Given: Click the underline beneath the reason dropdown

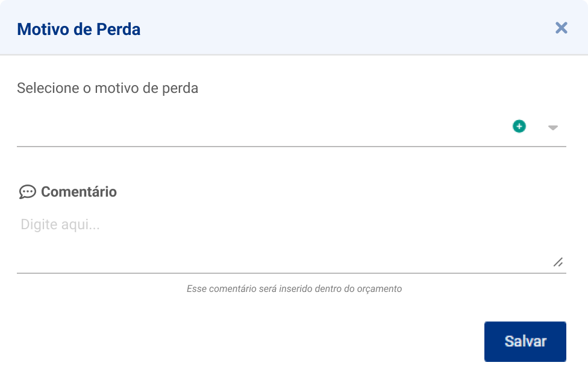Looking at the screenshot, I should click(289, 146).
